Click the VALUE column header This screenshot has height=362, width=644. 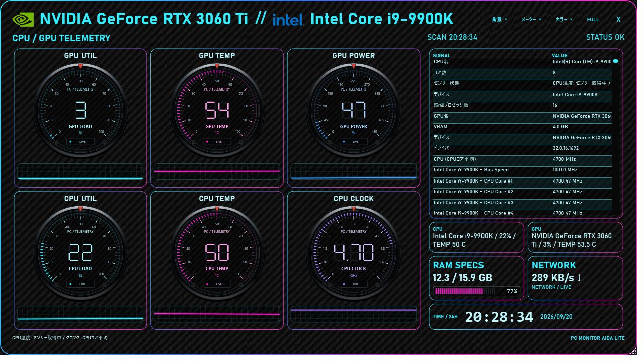coord(559,56)
